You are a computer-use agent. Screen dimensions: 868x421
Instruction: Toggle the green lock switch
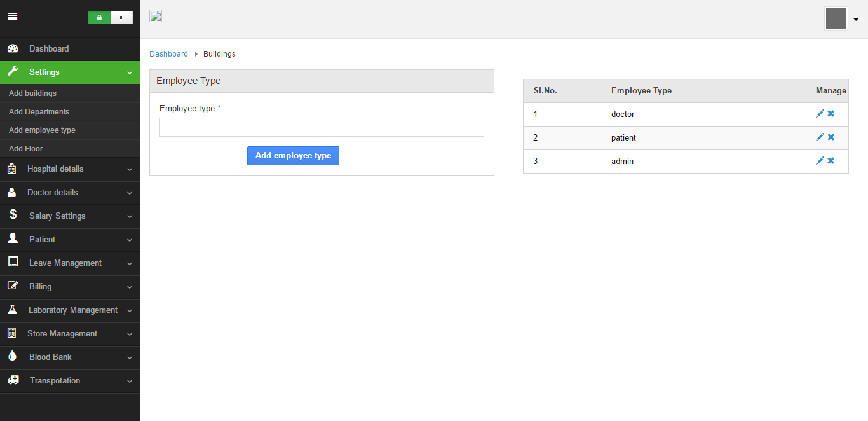[99, 18]
